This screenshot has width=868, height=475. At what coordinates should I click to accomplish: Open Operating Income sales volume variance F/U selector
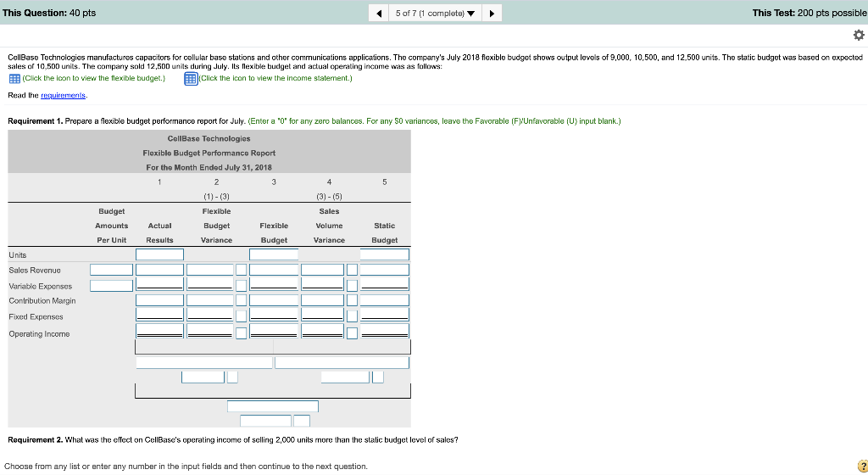[x=352, y=333]
